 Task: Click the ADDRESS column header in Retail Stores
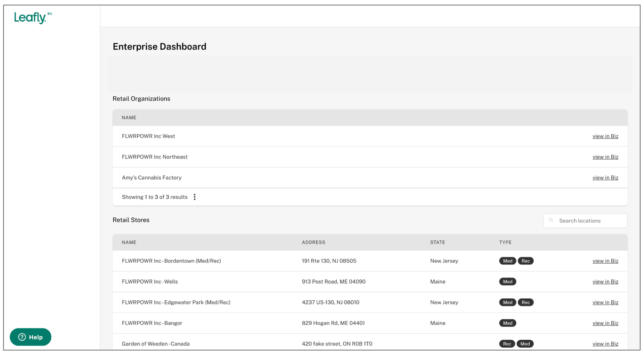coord(313,242)
